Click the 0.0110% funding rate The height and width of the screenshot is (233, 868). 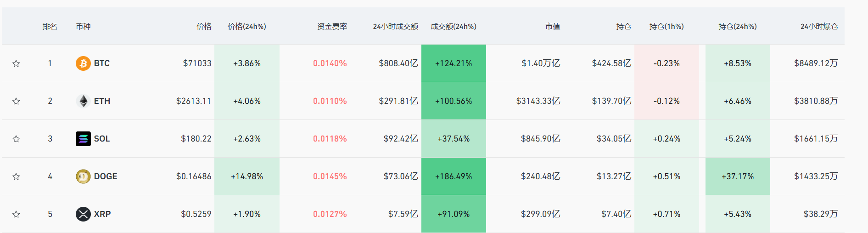330,101
